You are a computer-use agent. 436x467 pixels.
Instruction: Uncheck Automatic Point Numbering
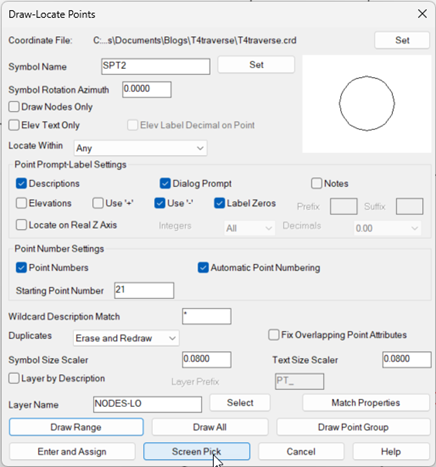click(x=203, y=268)
